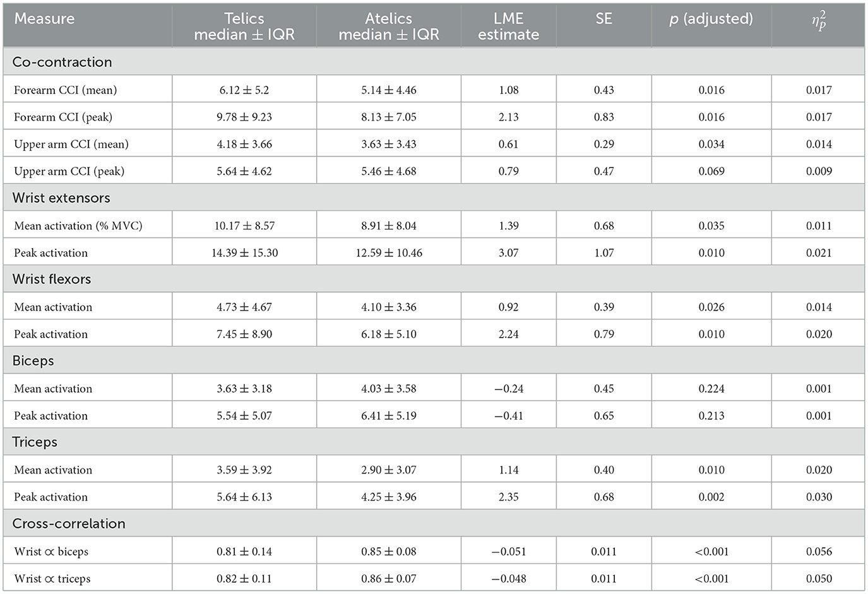
Task: Select the p (adjusted) column header
Action: 711,19
